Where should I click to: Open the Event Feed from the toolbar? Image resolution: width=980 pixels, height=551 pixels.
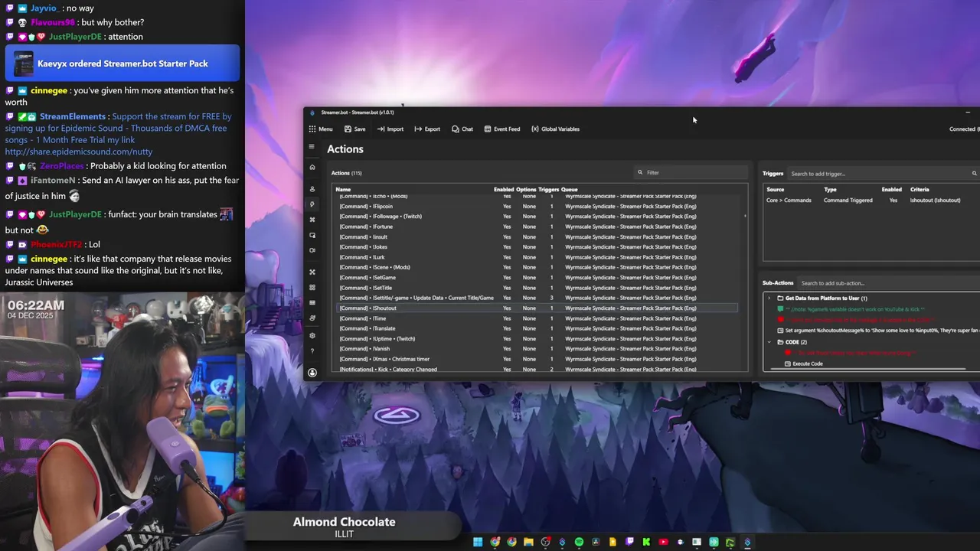pos(502,129)
